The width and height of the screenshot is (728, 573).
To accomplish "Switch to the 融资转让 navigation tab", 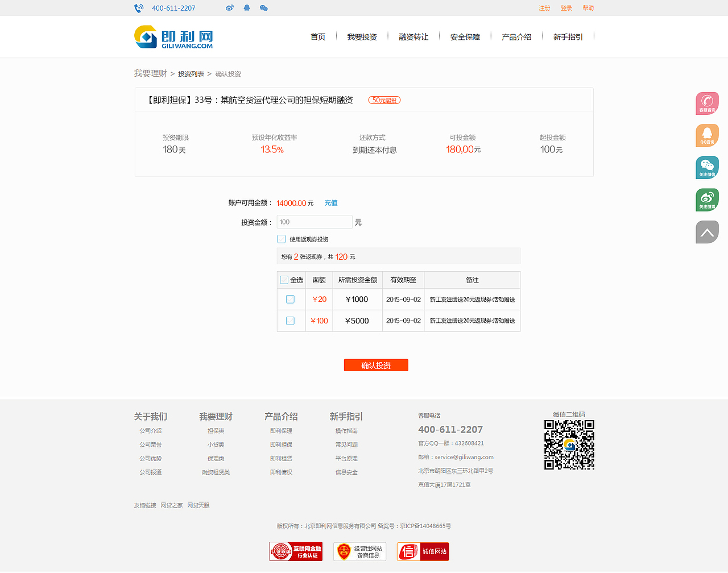I will click(x=413, y=36).
